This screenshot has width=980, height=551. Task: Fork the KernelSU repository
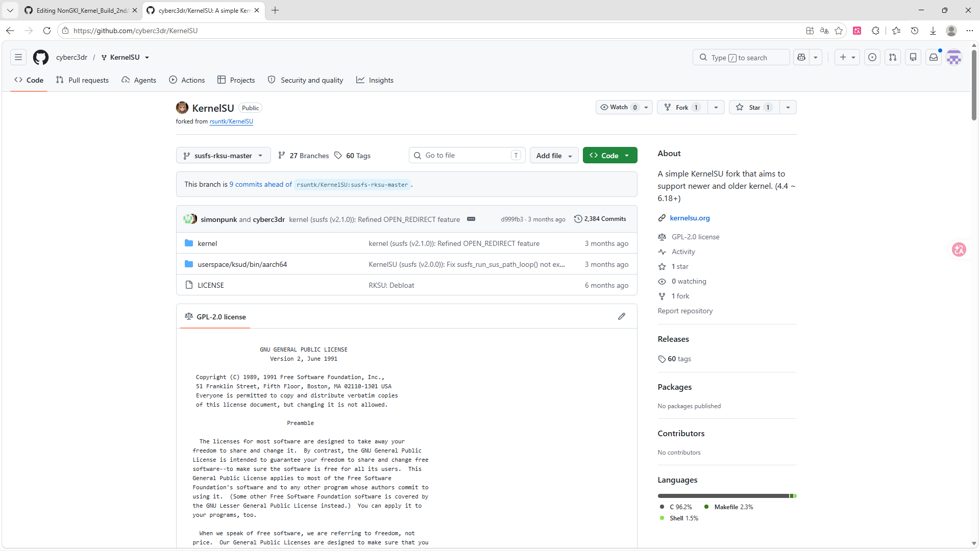click(682, 107)
